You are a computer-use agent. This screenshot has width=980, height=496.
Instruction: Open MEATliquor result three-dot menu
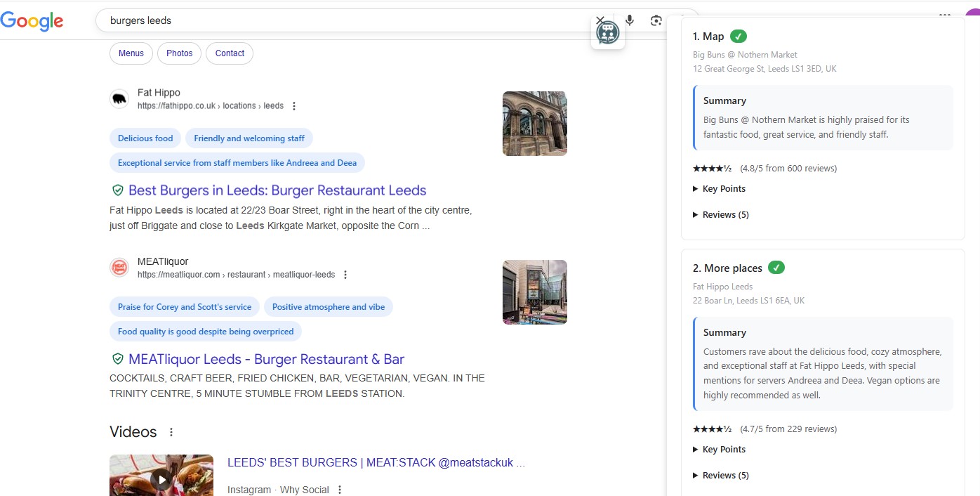345,275
